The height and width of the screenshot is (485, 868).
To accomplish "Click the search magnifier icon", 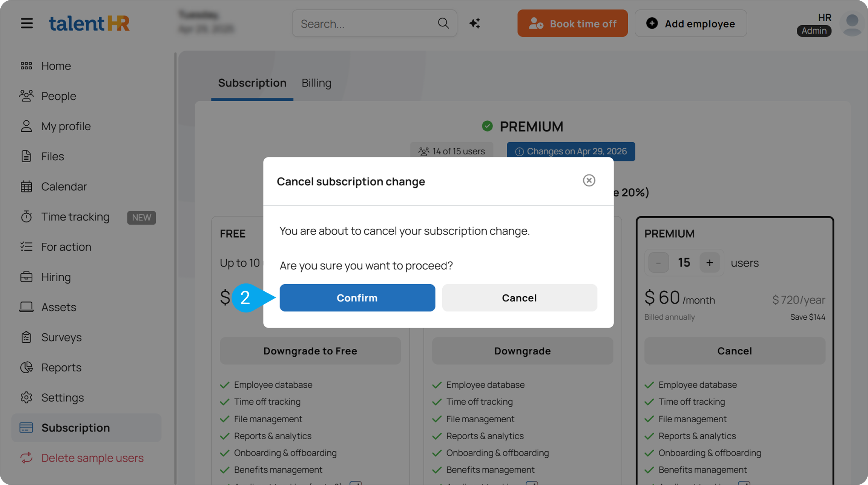I will (x=443, y=23).
